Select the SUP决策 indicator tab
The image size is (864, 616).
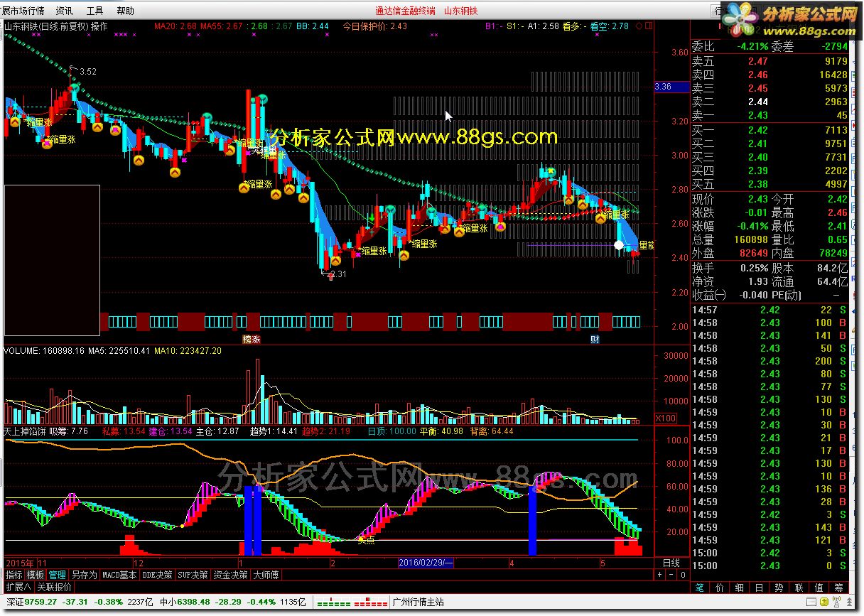pos(193,575)
